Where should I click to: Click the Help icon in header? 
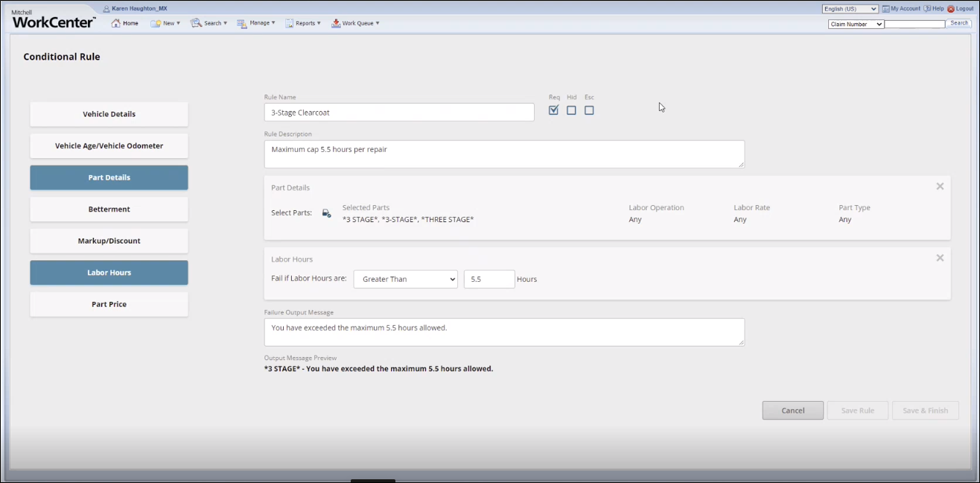pyautogui.click(x=926, y=9)
